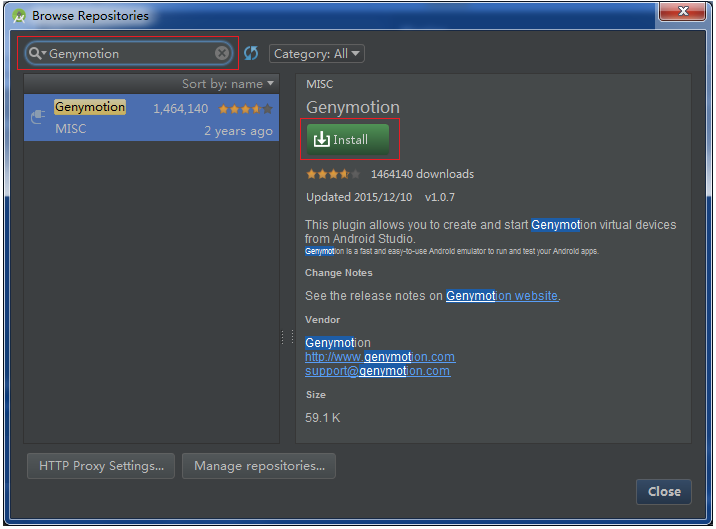Click the '2 years ago' text

coord(238,131)
